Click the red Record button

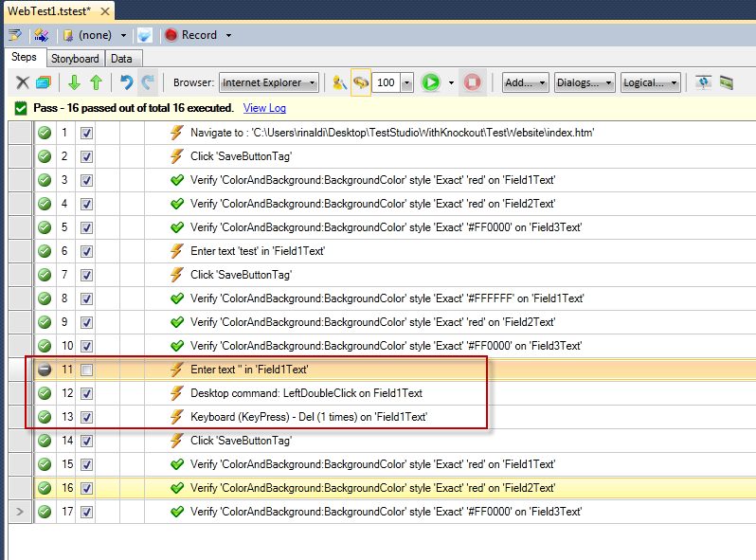(191, 35)
